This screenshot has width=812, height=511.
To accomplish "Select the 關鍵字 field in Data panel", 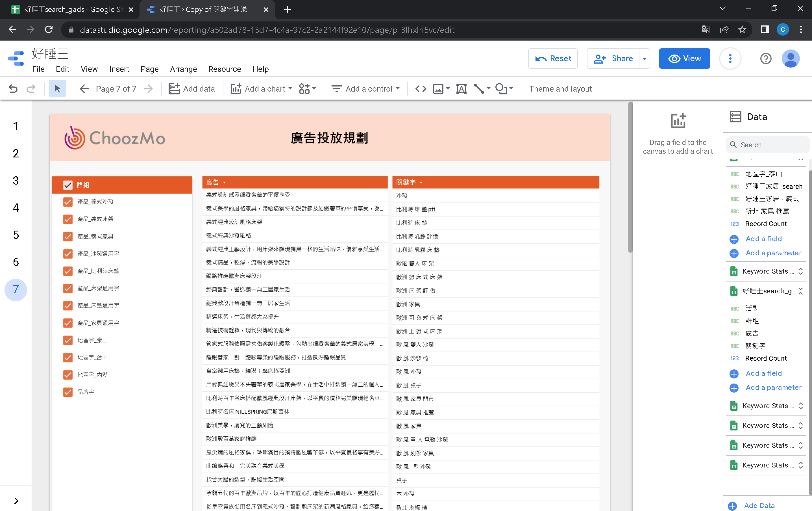I will 755,346.
